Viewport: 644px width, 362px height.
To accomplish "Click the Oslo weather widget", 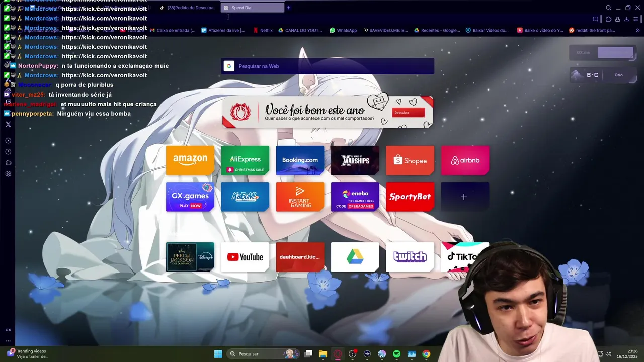I will [x=603, y=75].
